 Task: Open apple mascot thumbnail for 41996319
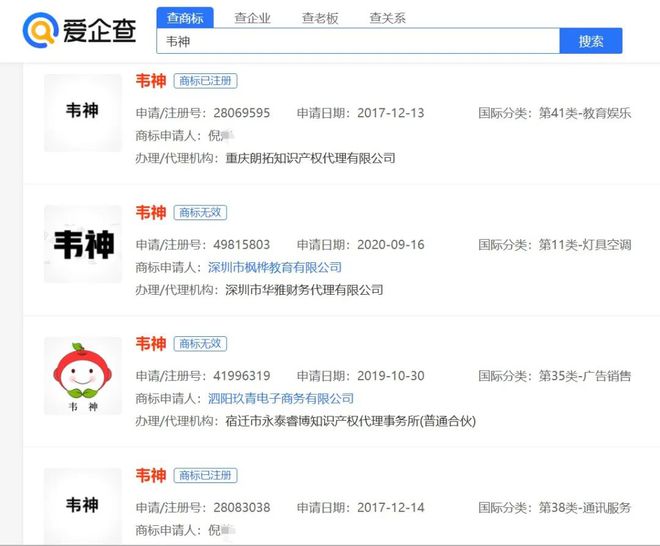point(83,376)
